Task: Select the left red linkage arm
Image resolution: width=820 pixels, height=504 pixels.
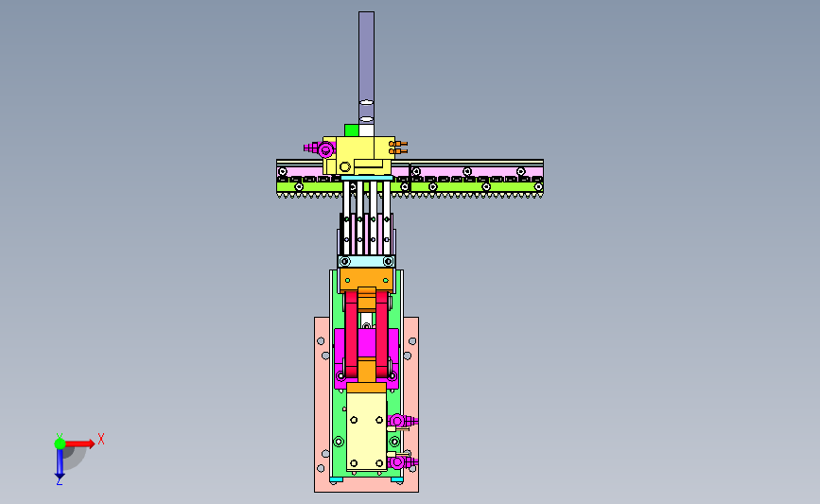Action: coord(351,335)
